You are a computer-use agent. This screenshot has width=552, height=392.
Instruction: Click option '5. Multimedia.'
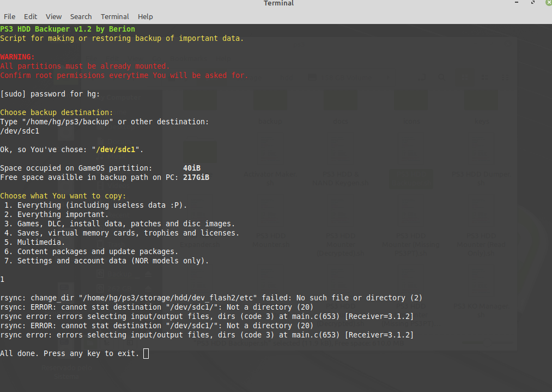(x=34, y=242)
